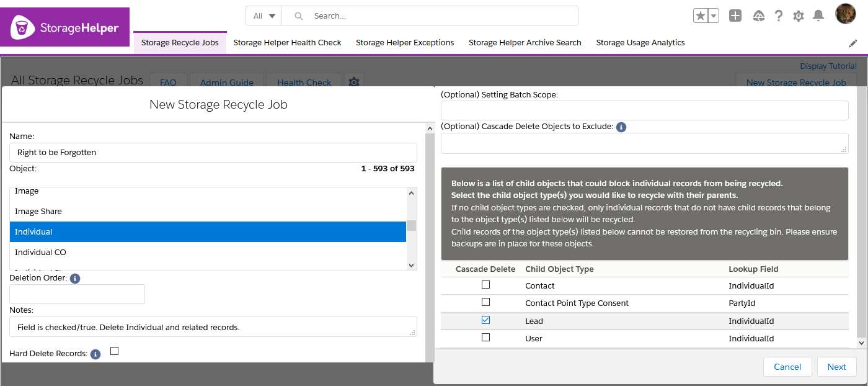Click Cascade Delete Objects to Exclude field
The image size is (868, 386).
coord(645,143)
